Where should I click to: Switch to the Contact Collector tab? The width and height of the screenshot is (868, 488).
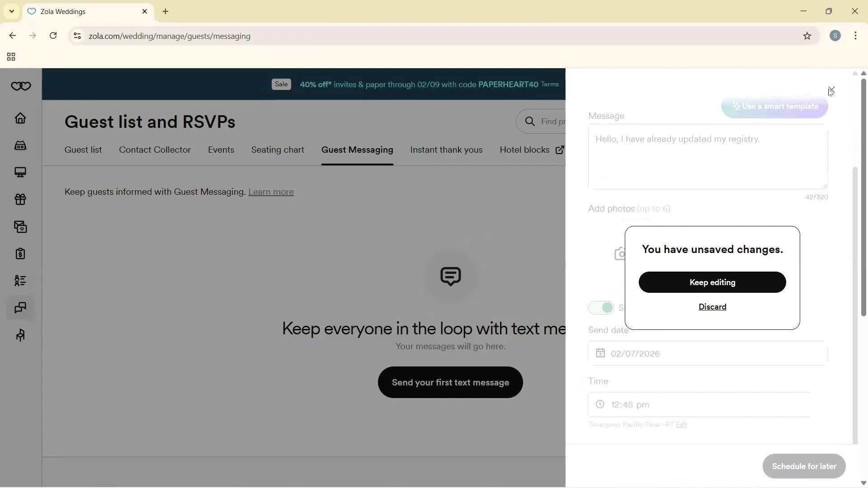155,150
